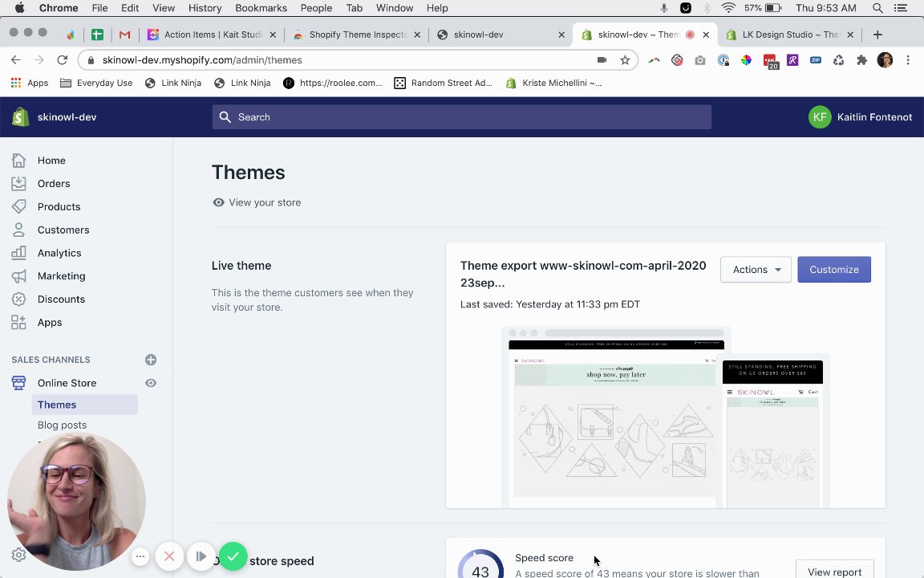The image size is (924, 578).
Task: Open the roolee.com bookmark
Action: 333,83
